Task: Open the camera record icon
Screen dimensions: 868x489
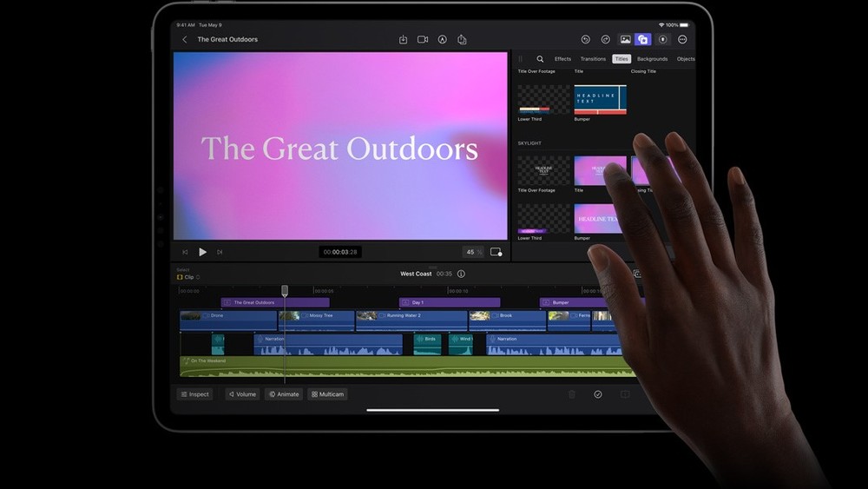Action: 423,39
